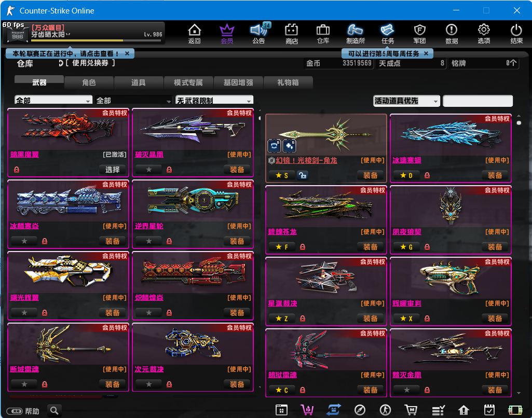Open the 辉耀审判 weapon name link
The height and width of the screenshot is (418, 532).
click(x=407, y=303)
